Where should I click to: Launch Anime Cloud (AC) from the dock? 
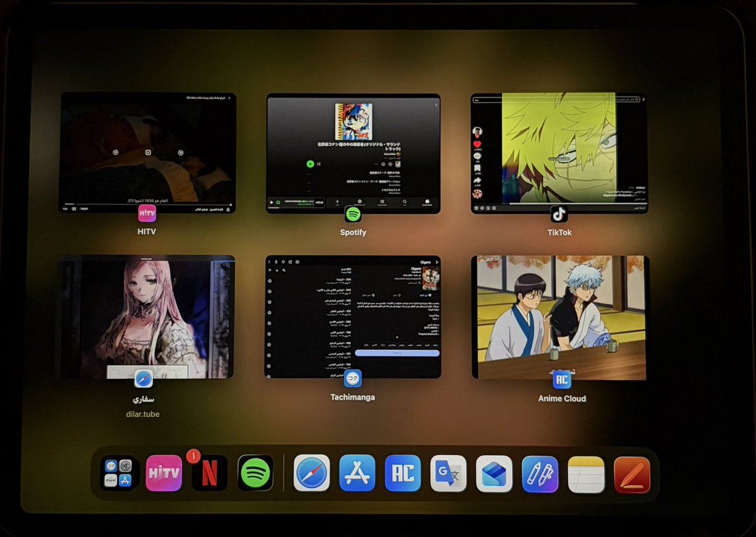403,473
